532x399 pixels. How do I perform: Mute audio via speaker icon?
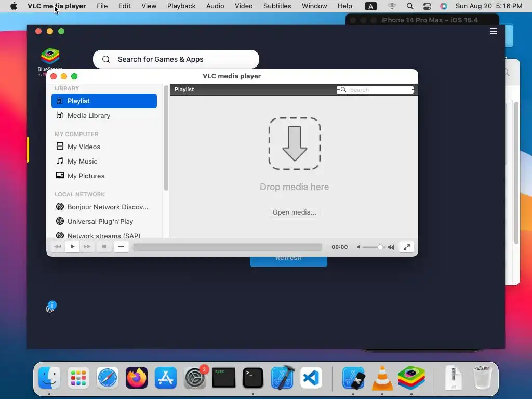tap(358, 247)
